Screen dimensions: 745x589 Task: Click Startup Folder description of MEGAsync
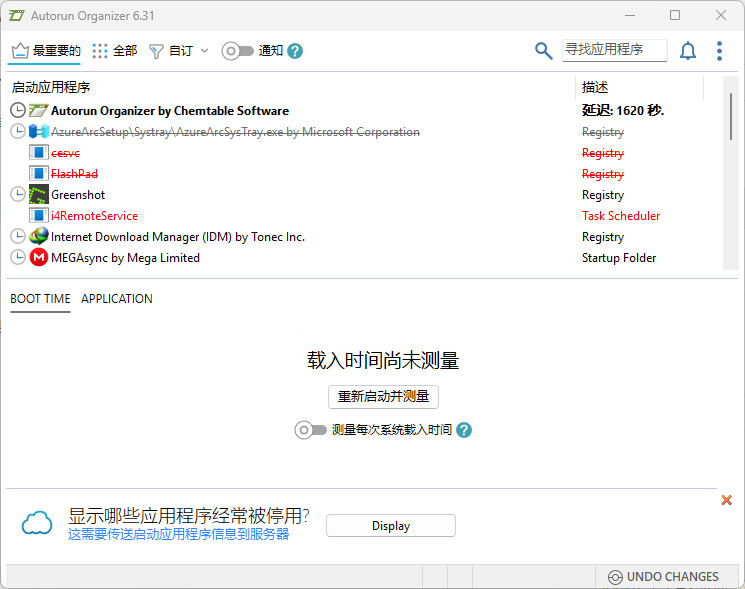[x=619, y=257]
